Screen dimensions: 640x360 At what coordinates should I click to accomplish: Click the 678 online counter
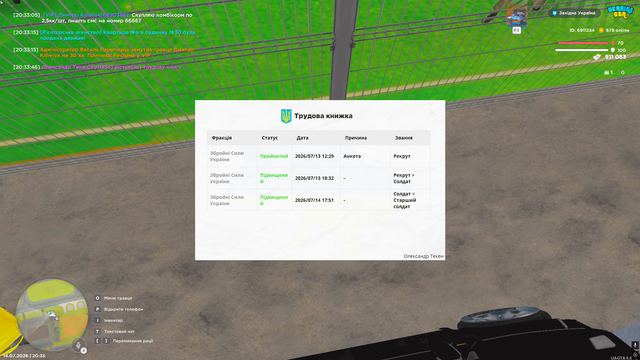617,30
